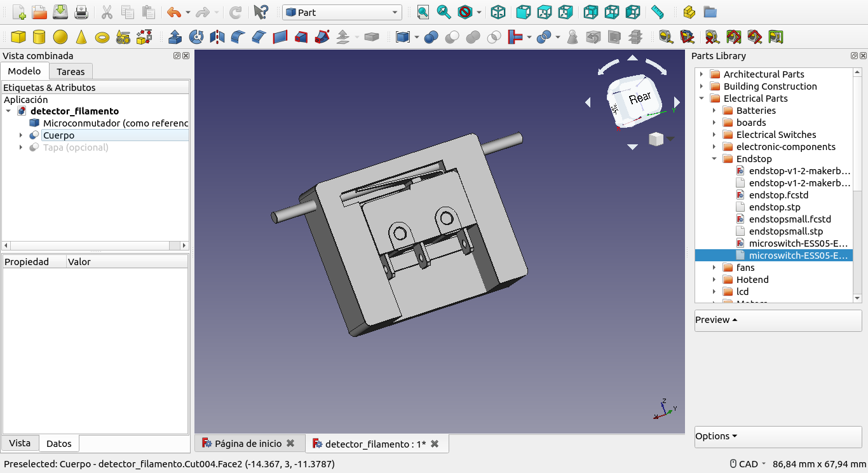Switch to the Tareas tab
Screen dimensions: 868x473
pyautogui.click(x=71, y=71)
